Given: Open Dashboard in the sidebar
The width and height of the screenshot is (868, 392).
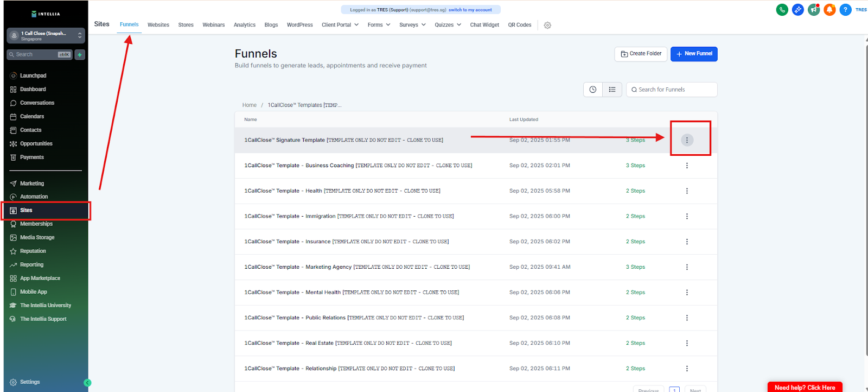Looking at the screenshot, I should click(x=33, y=90).
